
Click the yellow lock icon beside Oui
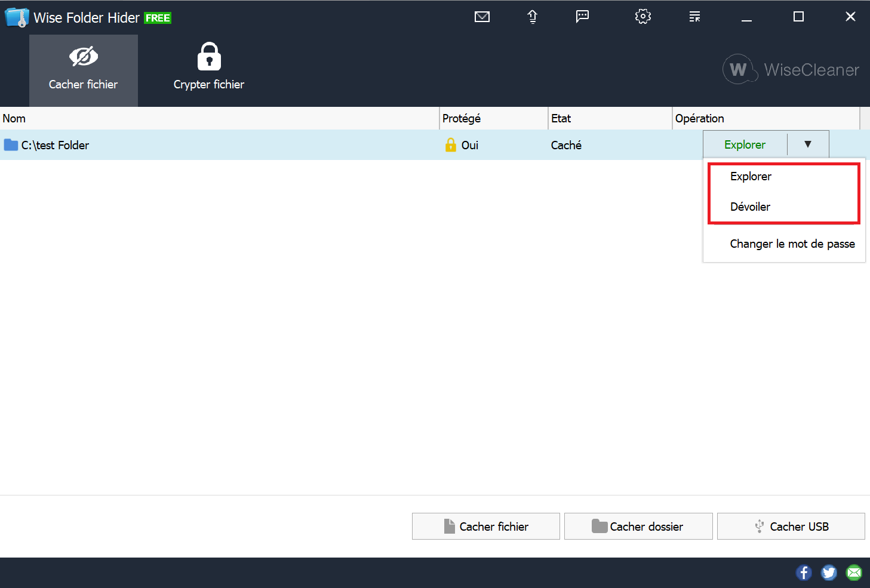[x=451, y=145]
